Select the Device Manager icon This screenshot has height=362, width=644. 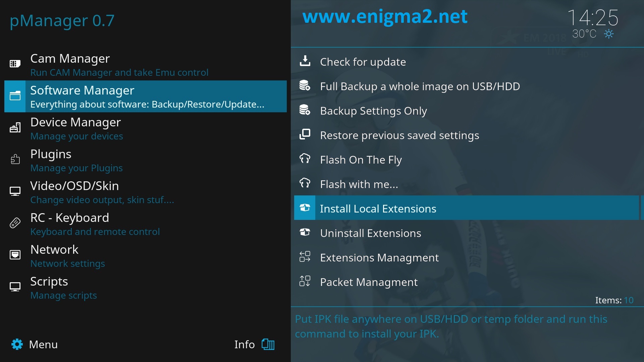coord(15,127)
